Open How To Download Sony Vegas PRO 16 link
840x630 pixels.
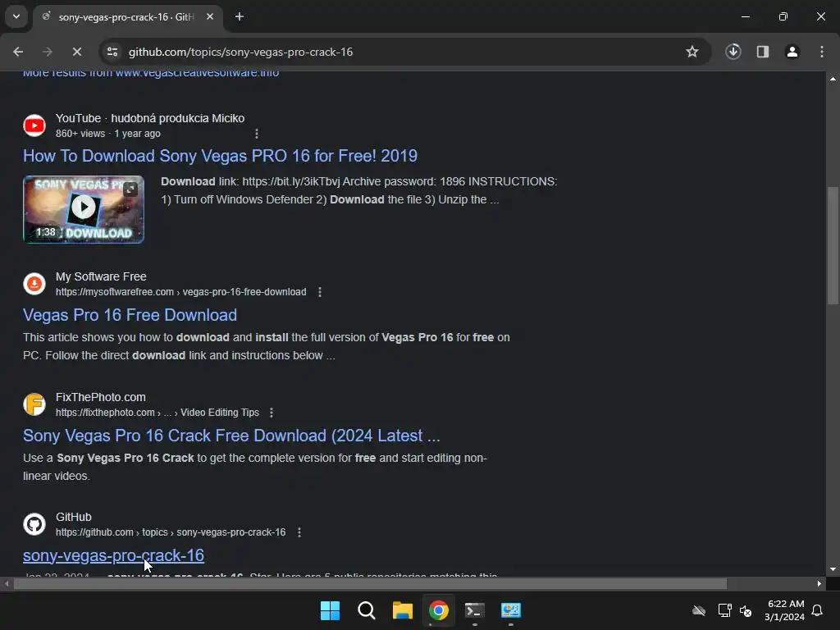[x=220, y=156]
